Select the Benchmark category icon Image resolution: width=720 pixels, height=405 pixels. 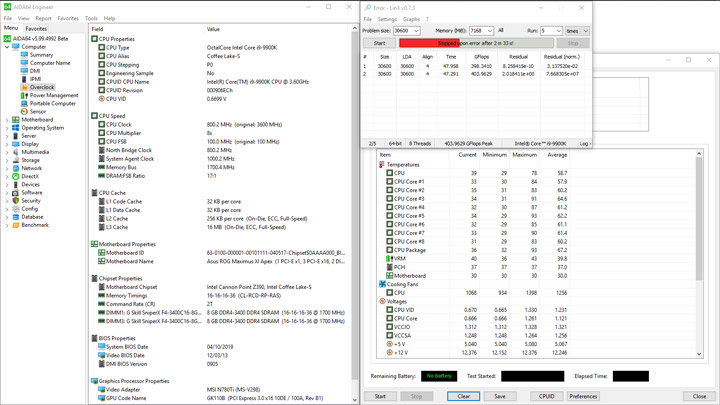pos(16,225)
